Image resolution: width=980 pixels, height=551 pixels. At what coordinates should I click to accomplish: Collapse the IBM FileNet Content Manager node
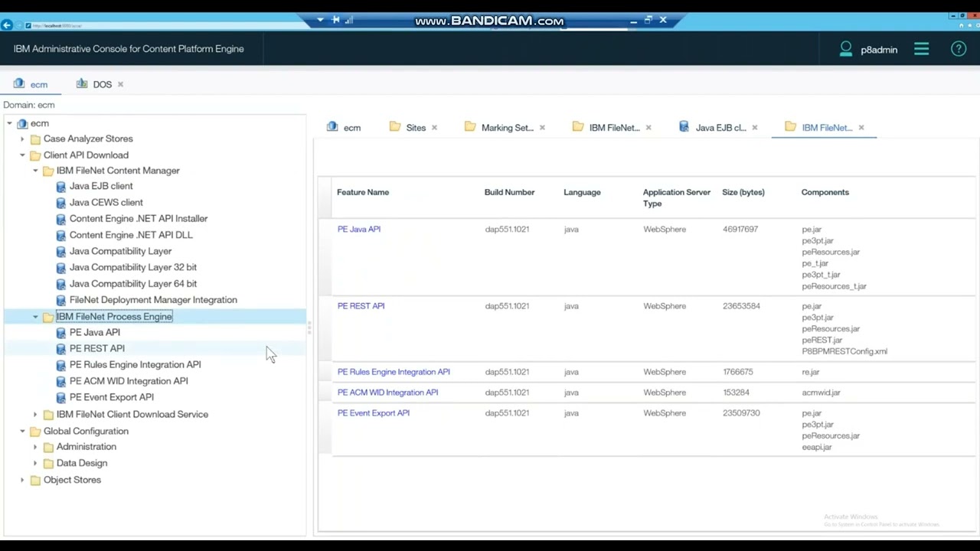(35, 171)
